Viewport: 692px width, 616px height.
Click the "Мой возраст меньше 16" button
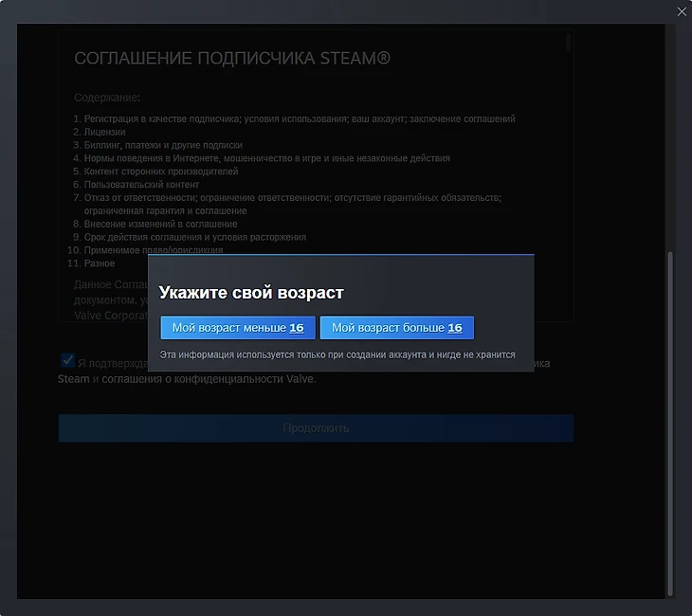tap(238, 328)
